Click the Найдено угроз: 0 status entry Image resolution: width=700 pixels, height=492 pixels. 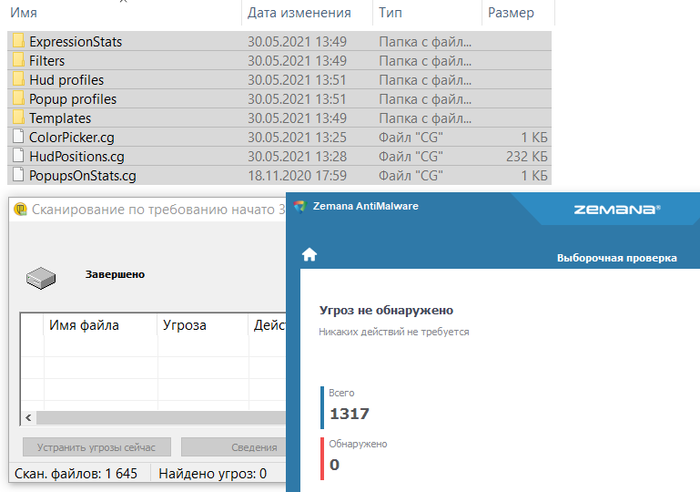pyautogui.click(x=212, y=473)
